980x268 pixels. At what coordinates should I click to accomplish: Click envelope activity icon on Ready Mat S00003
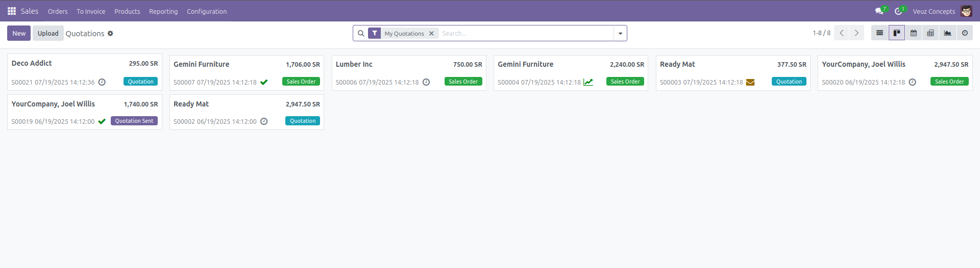[750, 83]
